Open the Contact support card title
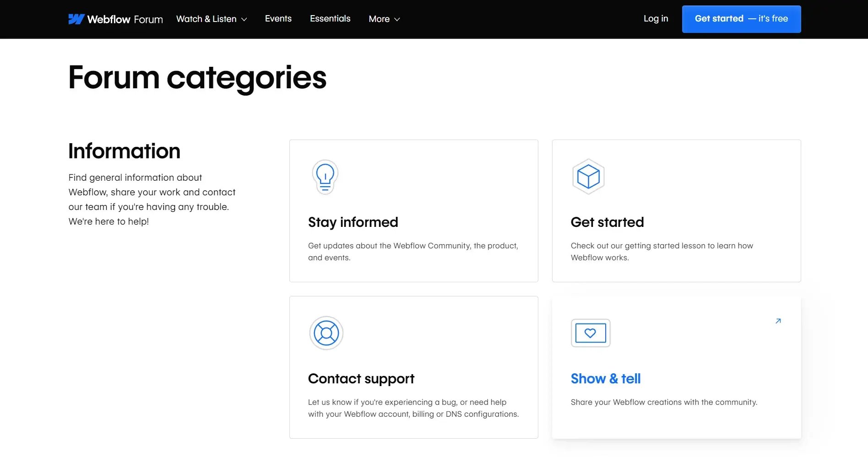868x457 pixels. pos(361,379)
